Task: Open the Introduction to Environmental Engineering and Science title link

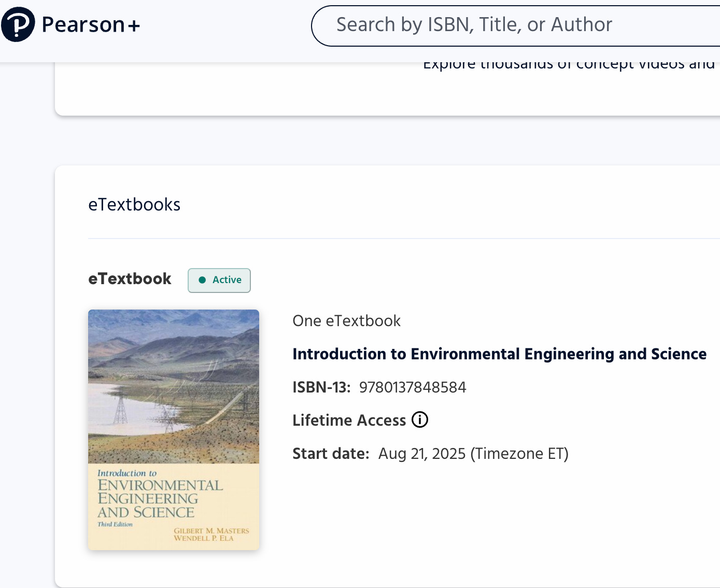Action: [x=499, y=354]
